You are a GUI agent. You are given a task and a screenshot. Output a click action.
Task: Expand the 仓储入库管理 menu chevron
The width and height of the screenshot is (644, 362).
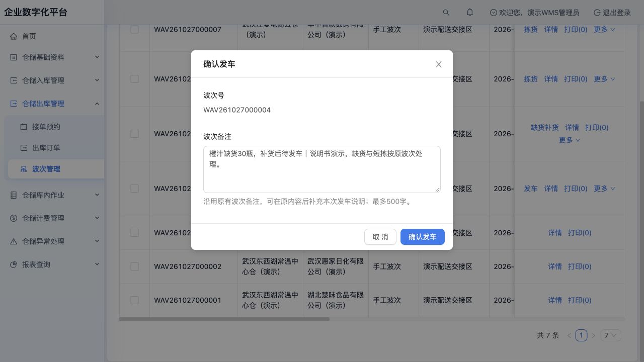97,80
